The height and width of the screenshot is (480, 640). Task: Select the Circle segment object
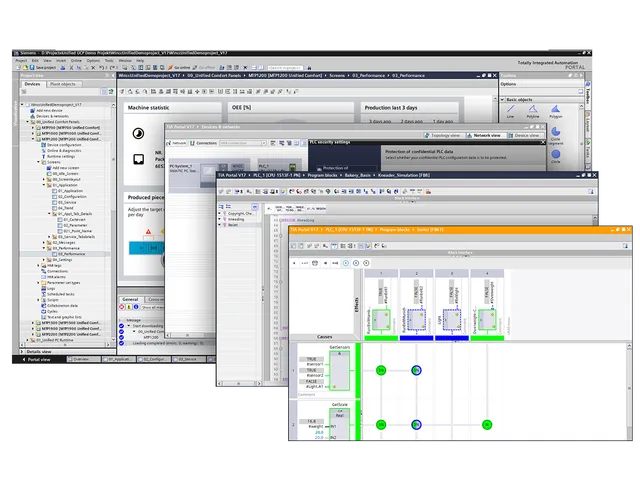(556, 136)
